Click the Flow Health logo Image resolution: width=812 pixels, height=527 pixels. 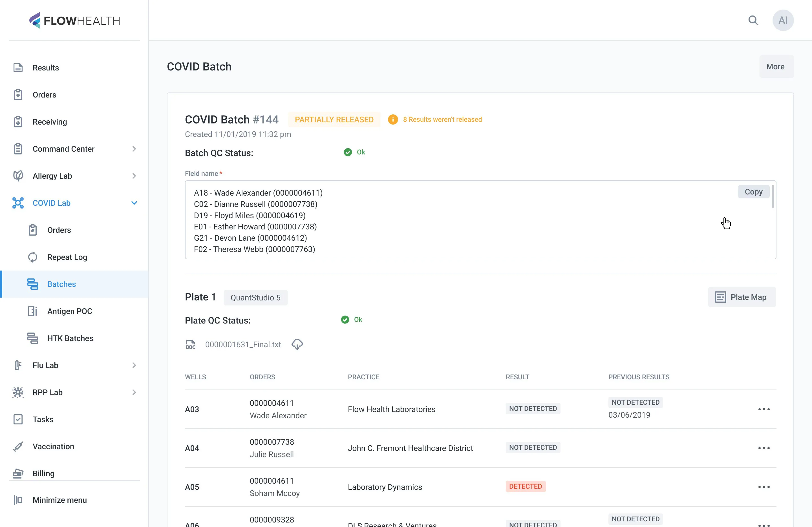[74, 21]
